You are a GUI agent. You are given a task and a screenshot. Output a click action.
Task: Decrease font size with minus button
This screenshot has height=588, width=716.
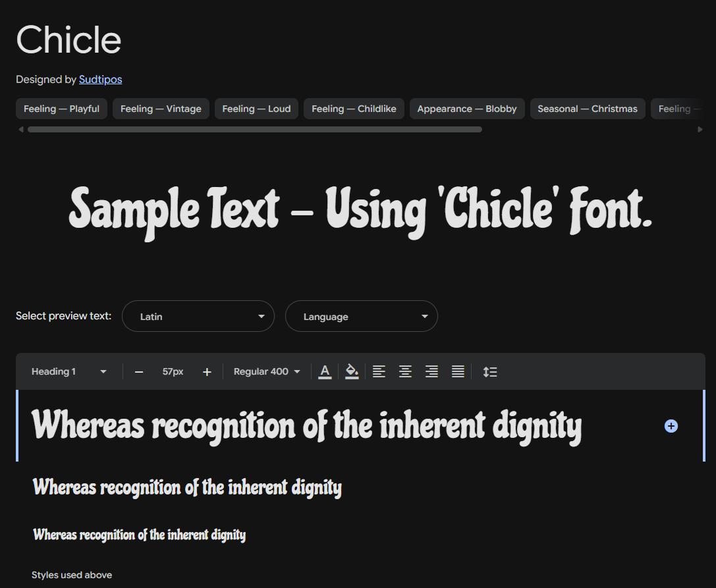[139, 372]
